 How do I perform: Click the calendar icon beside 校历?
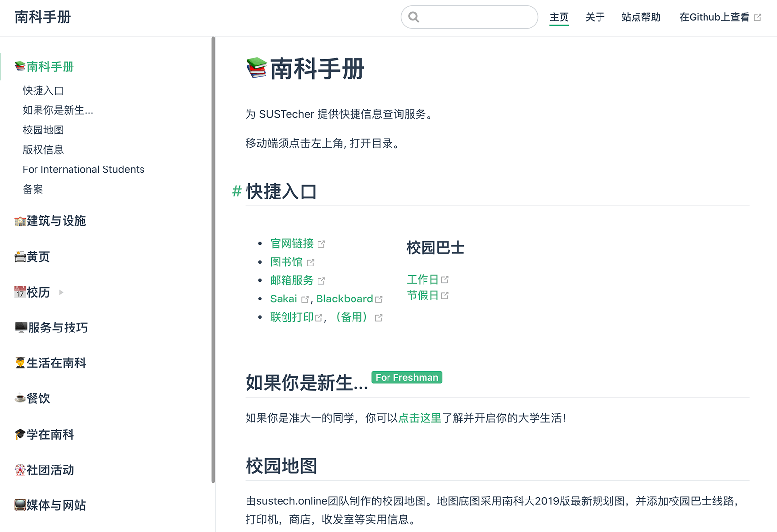pyautogui.click(x=20, y=292)
